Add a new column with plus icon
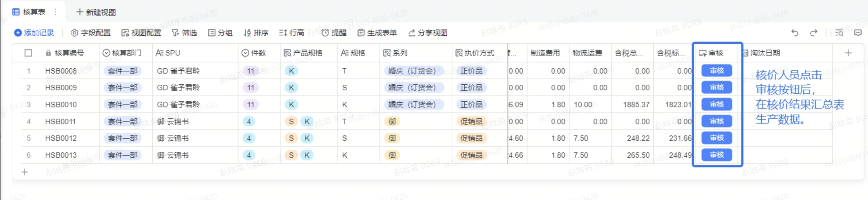Viewport: 868px width, 200px height. tap(848, 53)
